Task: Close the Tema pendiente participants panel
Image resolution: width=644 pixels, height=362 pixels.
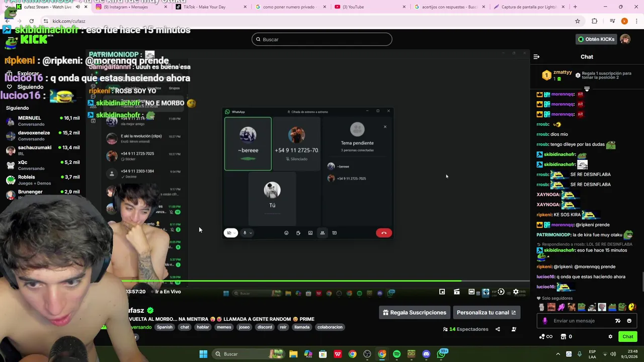Action: click(385, 127)
